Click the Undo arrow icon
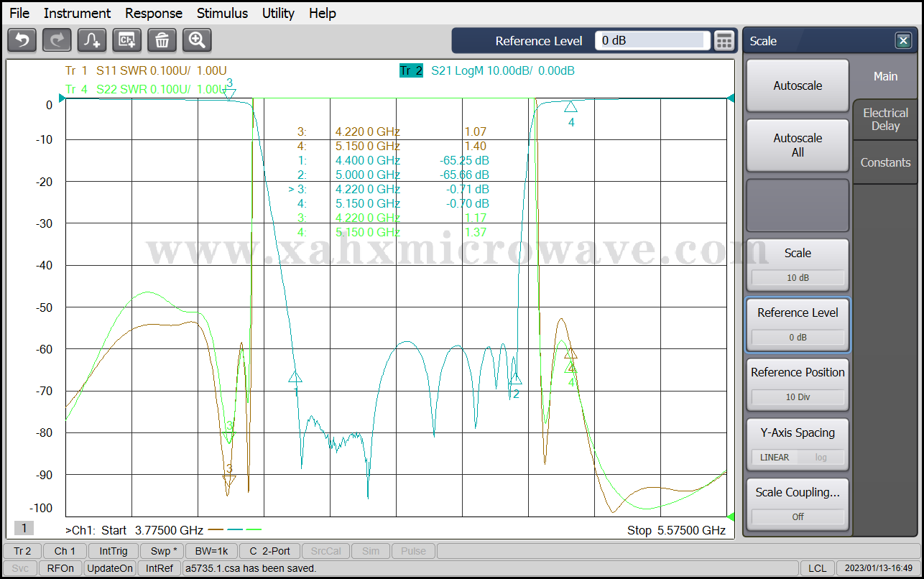The height and width of the screenshot is (579, 924). point(22,40)
